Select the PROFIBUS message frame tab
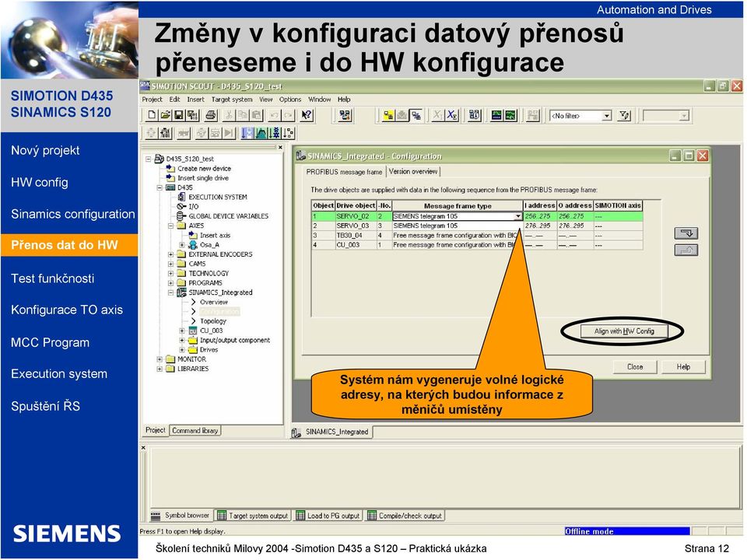Viewport: 747px width, 560px height. [x=344, y=172]
